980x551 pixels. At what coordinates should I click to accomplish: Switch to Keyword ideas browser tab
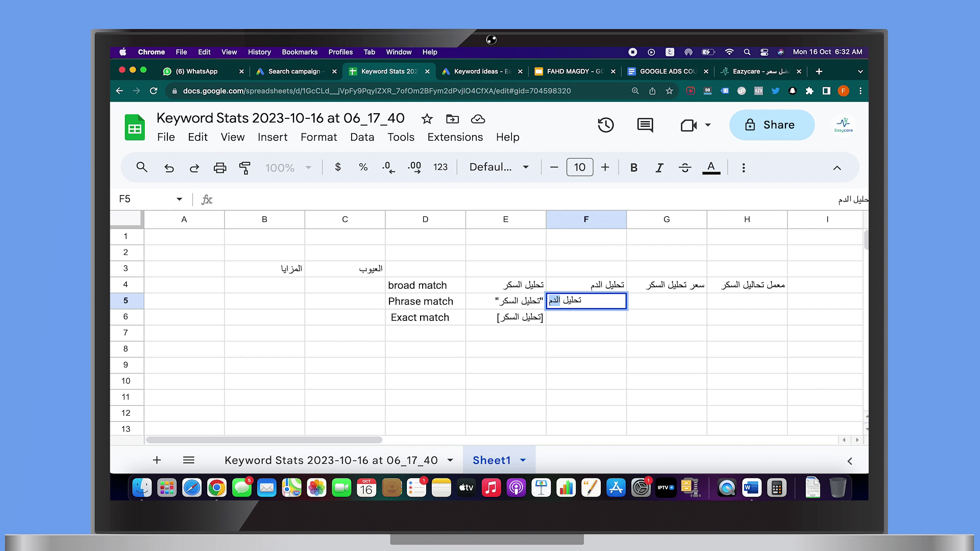(x=482, y=71)
